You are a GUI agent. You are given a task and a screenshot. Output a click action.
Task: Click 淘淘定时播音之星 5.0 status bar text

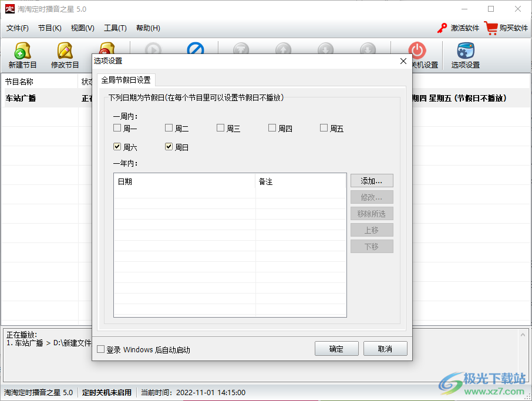[x=38, y=393]
